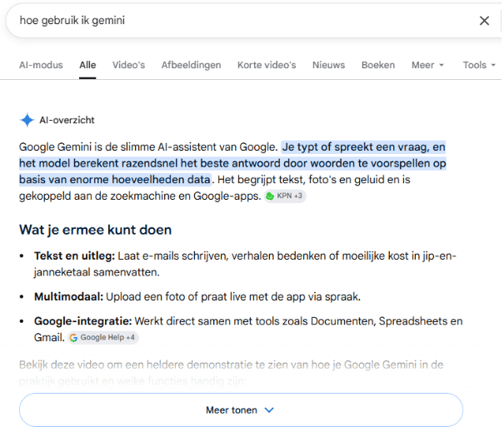The image size is (504, 427).
Task: Click the faded text 'Bekijk deze video om een heldere demonstratie'
Action: (136, 365)
